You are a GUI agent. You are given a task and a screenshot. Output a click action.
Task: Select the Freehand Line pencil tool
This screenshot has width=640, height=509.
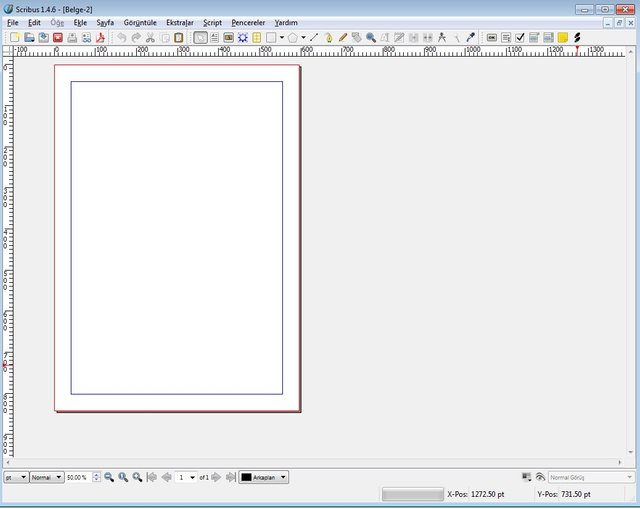point(343,38)
